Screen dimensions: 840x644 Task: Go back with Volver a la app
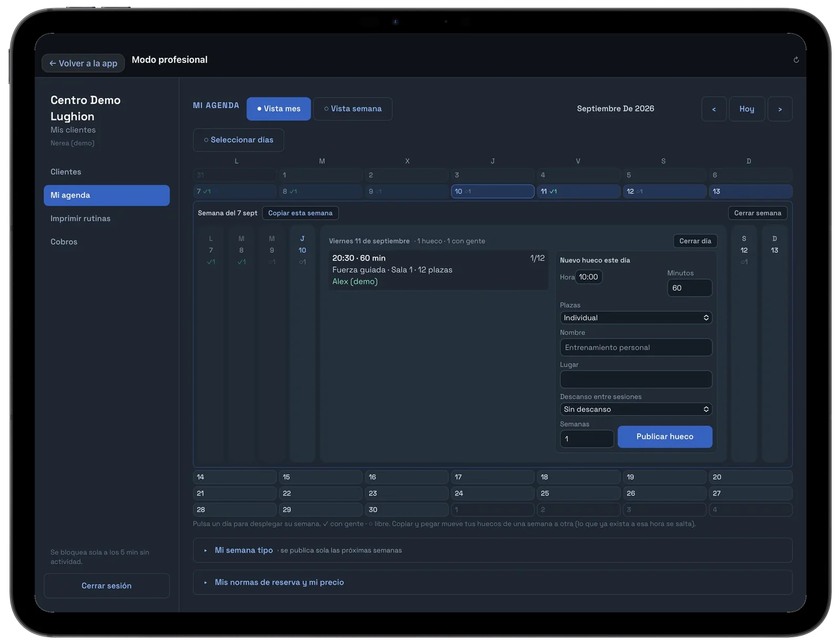pos(83,63)
